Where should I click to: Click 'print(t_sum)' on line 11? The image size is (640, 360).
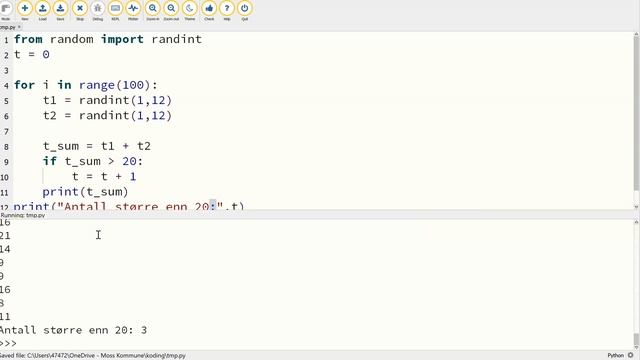pos(85,192)
